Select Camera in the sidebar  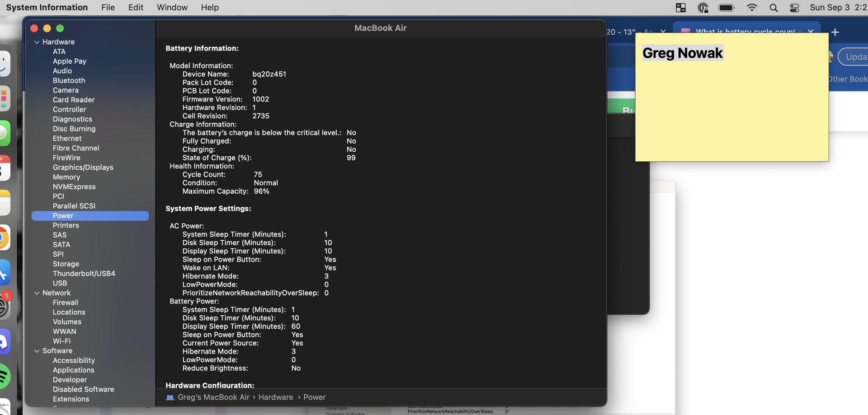click(x=66, y=90)
